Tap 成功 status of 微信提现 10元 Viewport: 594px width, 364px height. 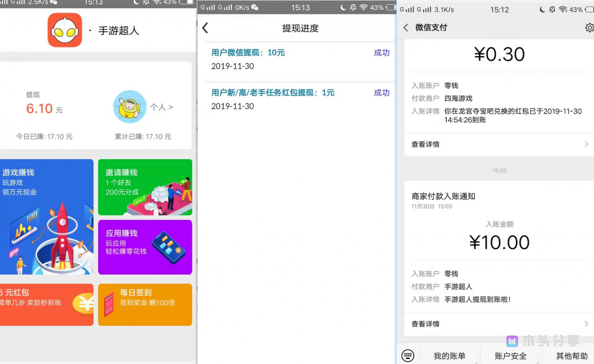click(382, 53)
